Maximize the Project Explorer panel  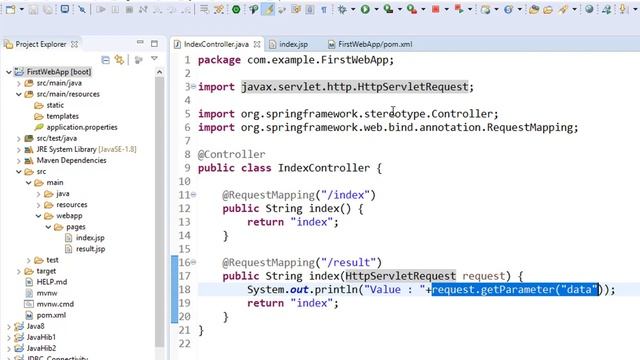[x=154, y=43]
